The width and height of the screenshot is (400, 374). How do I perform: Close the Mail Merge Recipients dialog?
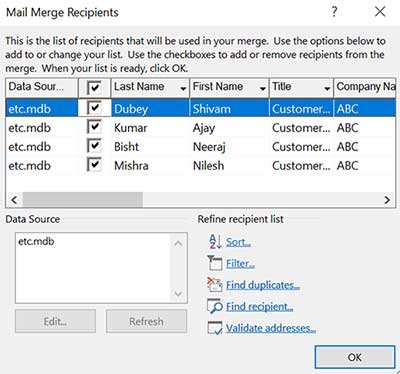pos(380,12)
